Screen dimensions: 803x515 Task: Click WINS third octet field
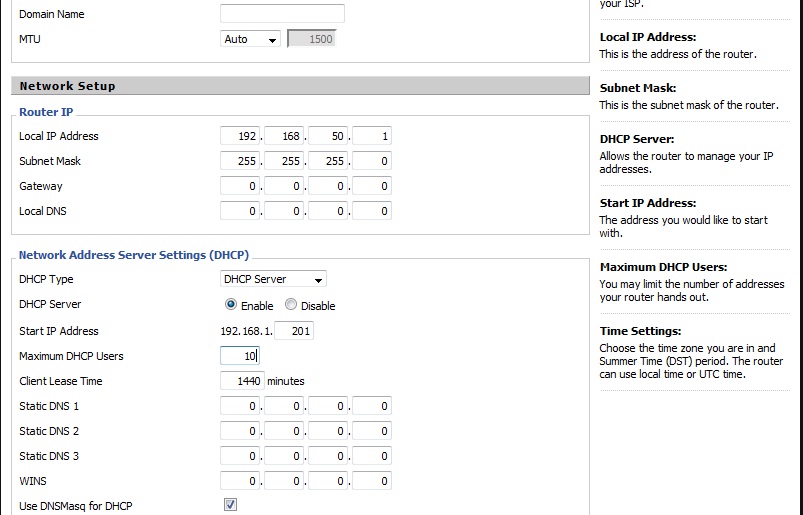click(x=328, y=481)
